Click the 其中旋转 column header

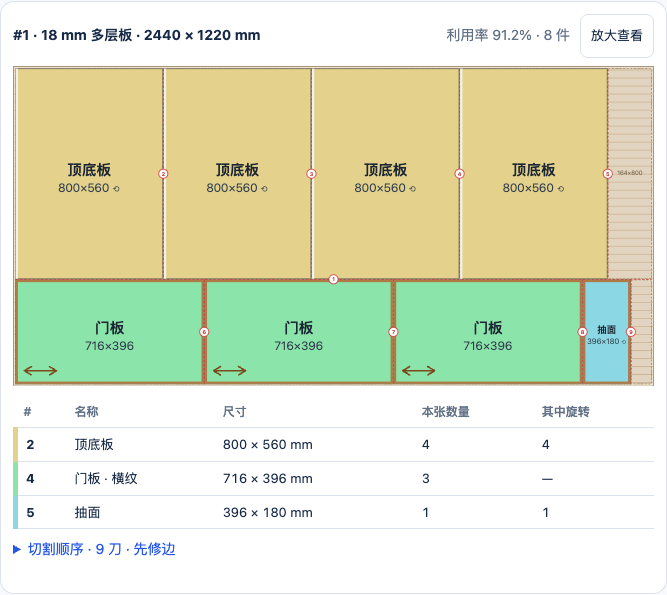(x=565, y=412)
